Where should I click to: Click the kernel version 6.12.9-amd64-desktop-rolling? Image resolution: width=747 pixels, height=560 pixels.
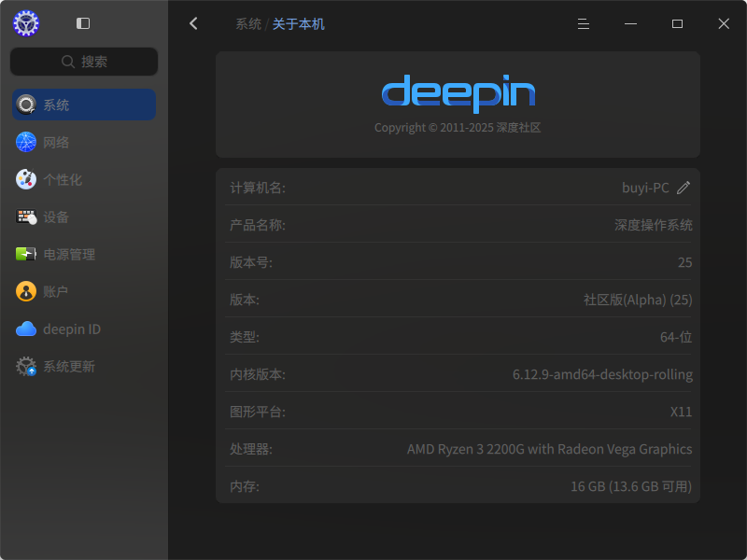(x=602, y=374)
